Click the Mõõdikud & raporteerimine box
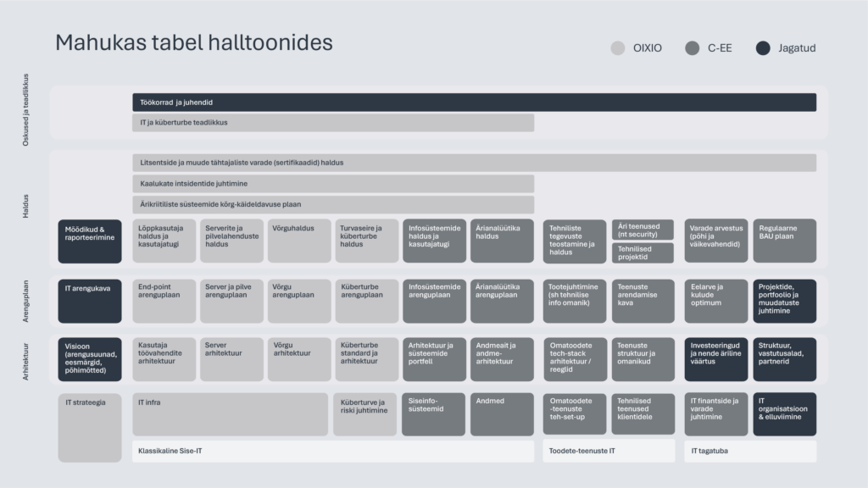 90,241
